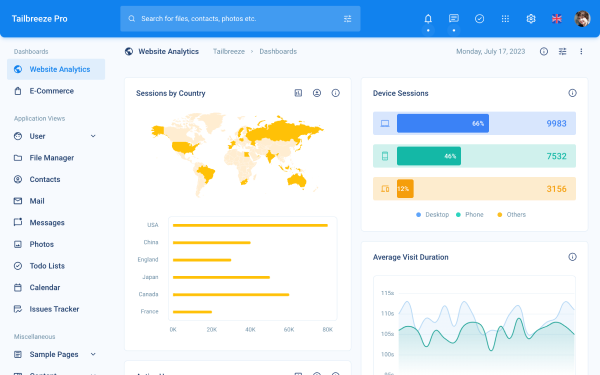The width and height of the screenshot is (600, 375).
Task: Click the Contacts person icon
Action: (18, 179)
